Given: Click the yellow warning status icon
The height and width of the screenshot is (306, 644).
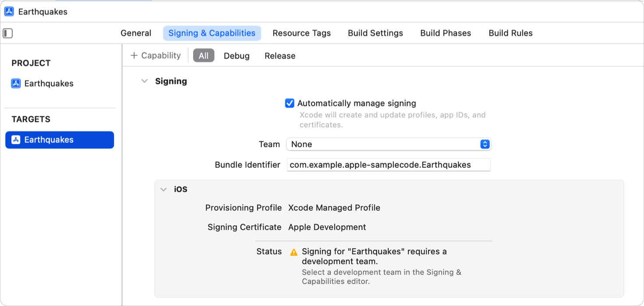Looking at the screenshot, I should (x=294, y=252).
